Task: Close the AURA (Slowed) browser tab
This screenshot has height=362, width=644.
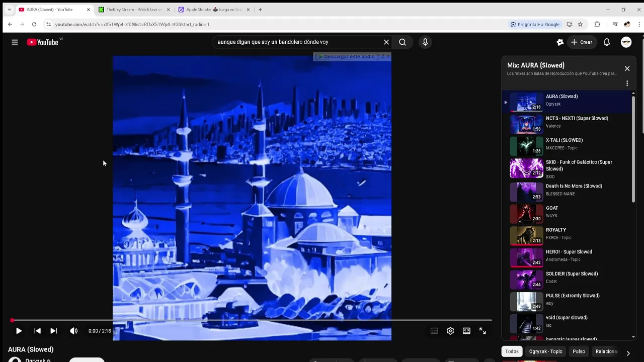Action: pos(89,10)
